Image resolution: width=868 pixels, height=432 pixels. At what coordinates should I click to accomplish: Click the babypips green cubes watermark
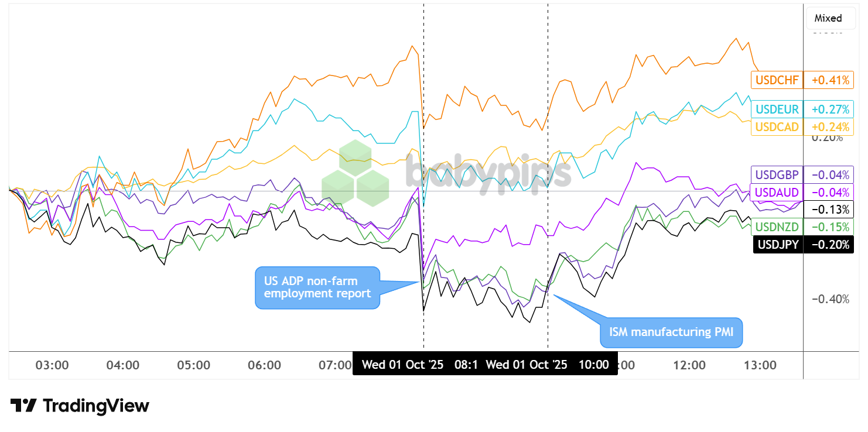click(356, 173)
